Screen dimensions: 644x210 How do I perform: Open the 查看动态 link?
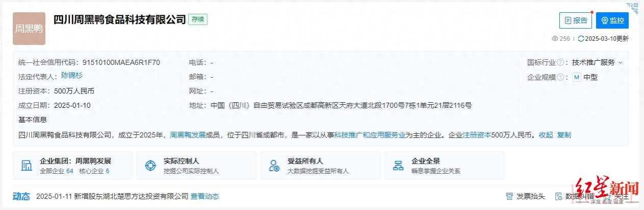204,196
